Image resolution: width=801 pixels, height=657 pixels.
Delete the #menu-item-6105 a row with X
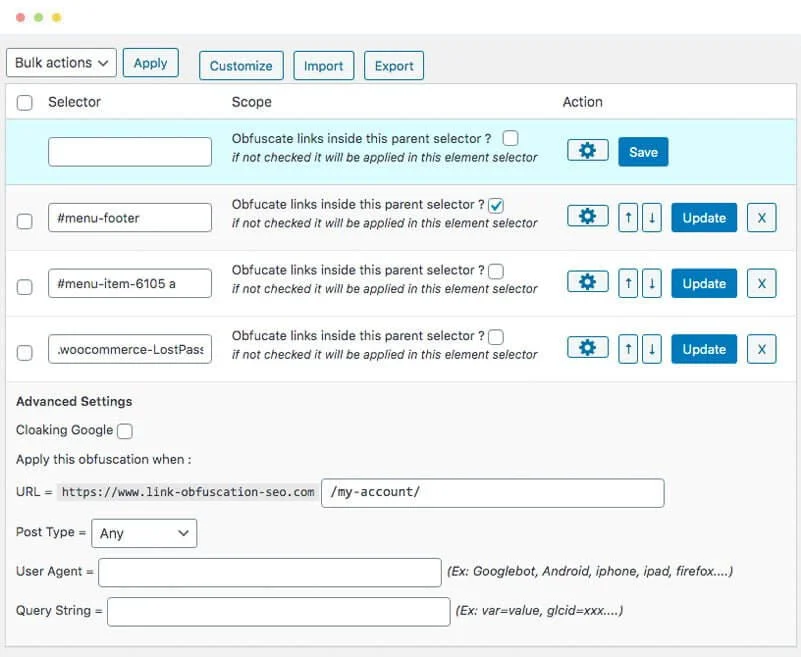(761, 283)
